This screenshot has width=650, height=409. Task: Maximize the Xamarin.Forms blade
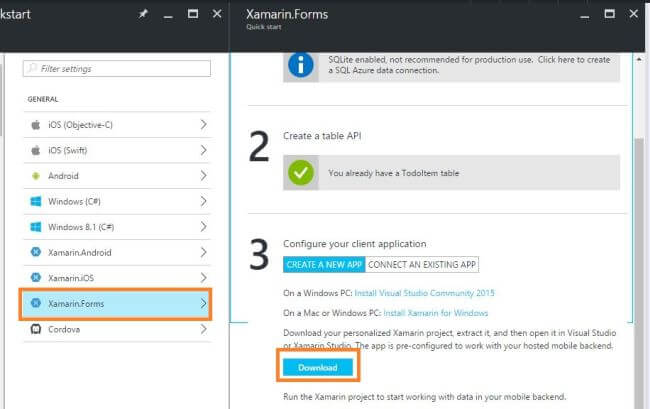pos(609,14)
